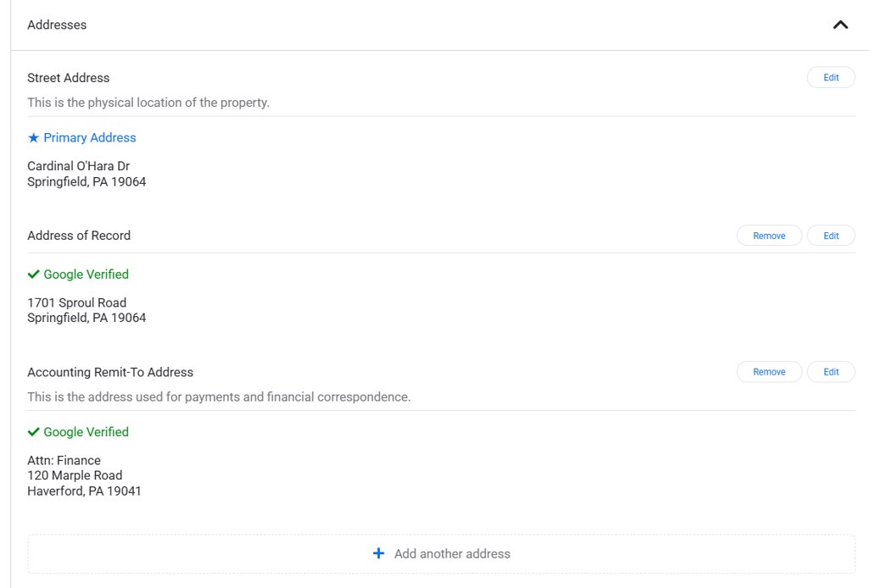Click Google Verified label for 120 Marple Road
Viewport: 869px width, 588px height.
pyautogui.click(x=86, y=432)
